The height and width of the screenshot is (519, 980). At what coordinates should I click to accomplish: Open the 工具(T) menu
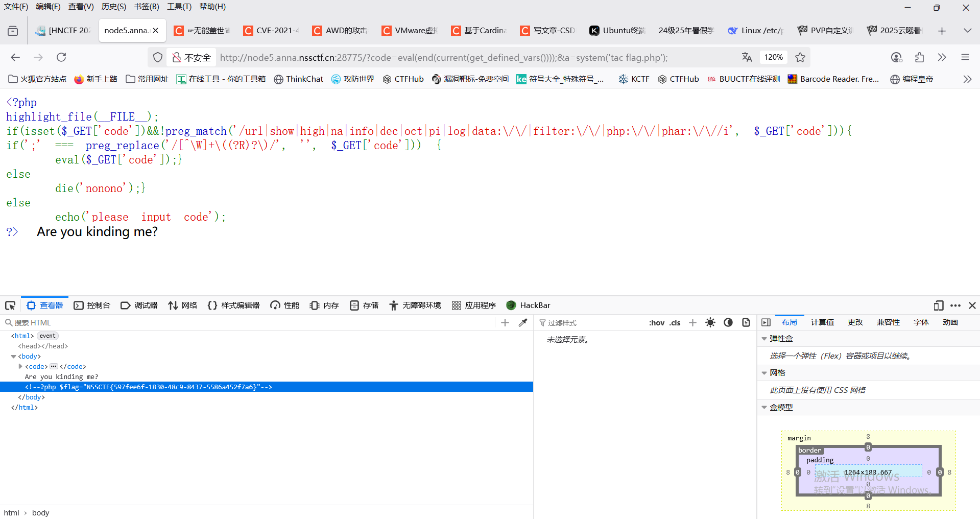click(x=179, y=7)
